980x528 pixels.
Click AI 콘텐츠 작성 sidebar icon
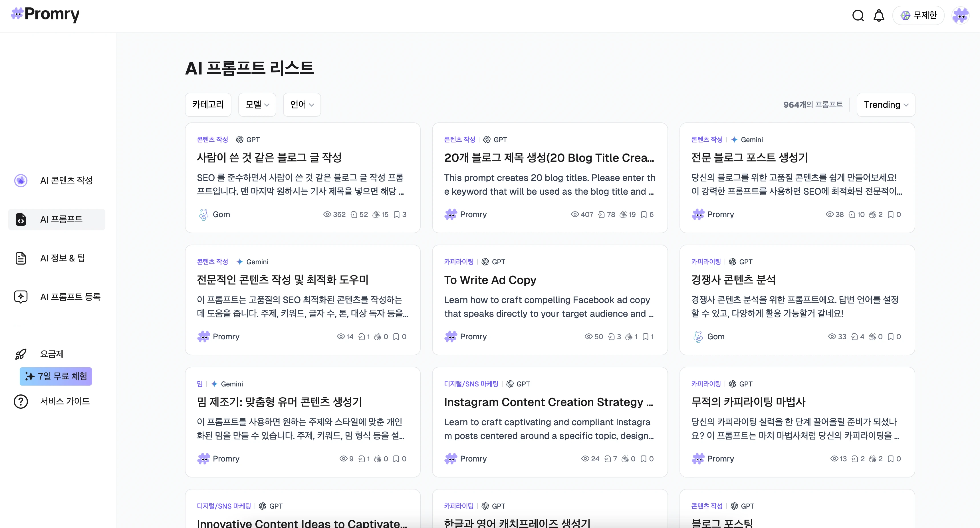point(21,180)
